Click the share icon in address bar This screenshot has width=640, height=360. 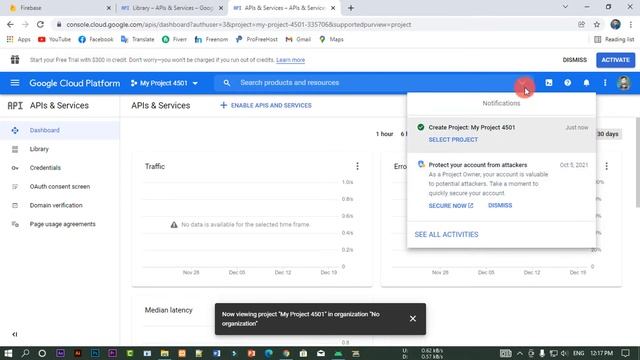tap(581, 24)
